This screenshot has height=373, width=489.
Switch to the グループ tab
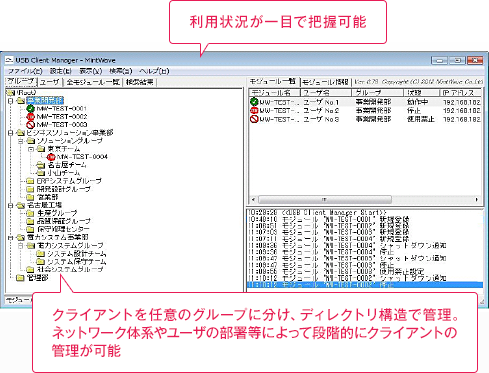tap(21, 81)
